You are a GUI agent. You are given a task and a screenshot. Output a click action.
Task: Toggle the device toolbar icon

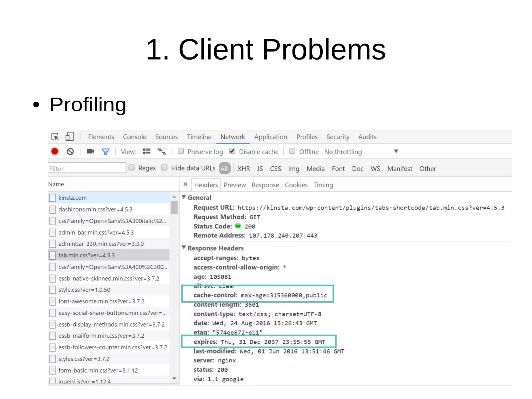(x=70, y=136)
